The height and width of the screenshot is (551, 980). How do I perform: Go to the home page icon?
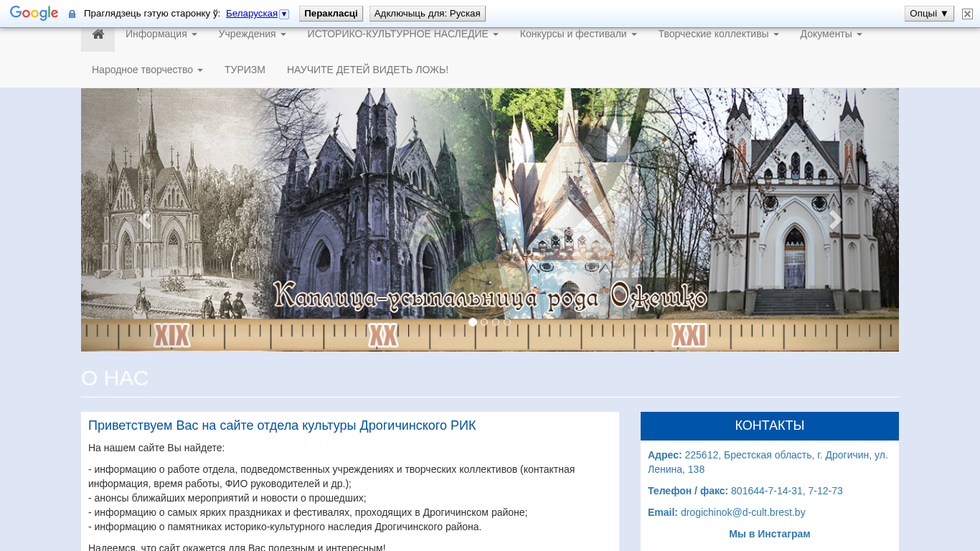pos(98,34)
